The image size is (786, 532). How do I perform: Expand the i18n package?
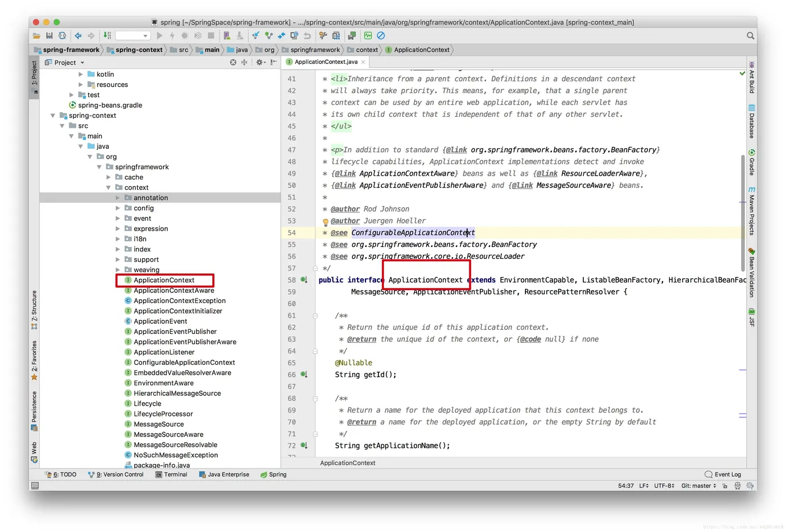click(x=118, y=239)
